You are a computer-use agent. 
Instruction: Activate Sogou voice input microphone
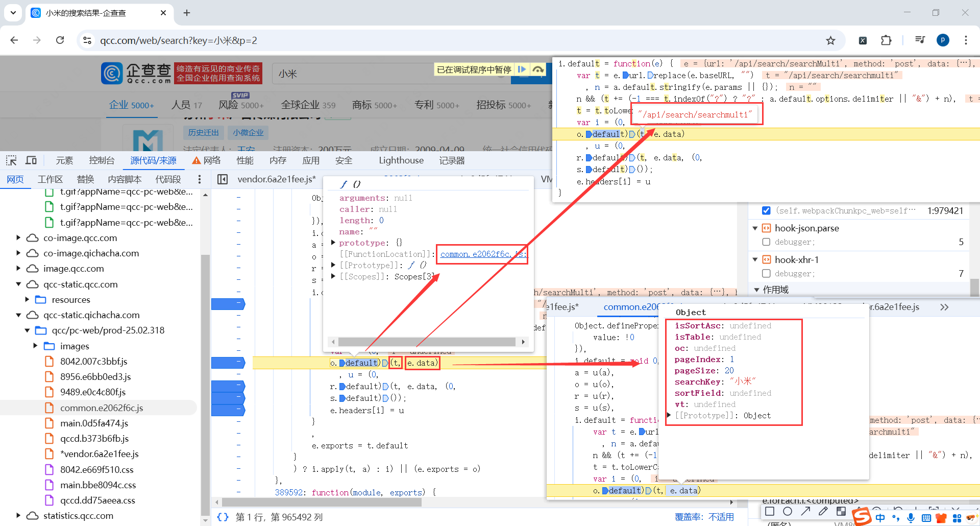[x=911, y=518]
